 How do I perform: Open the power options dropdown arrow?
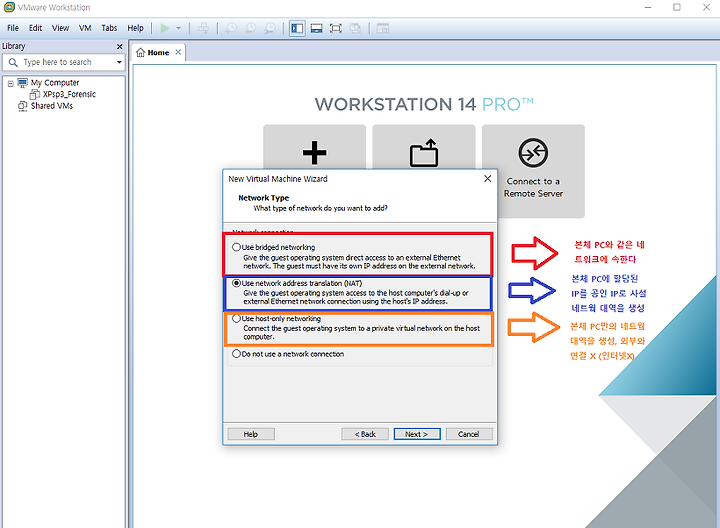(x=179, y=28)
